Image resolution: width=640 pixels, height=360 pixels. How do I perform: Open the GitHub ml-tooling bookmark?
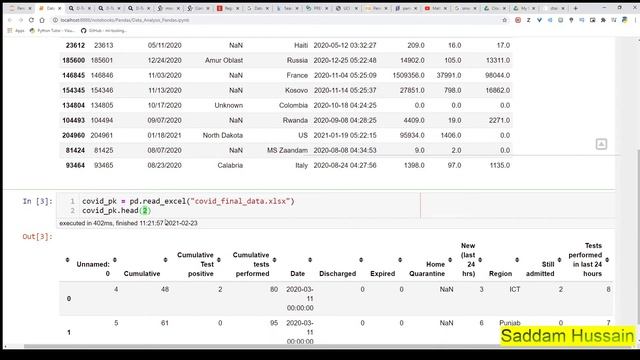coord(104,31)
